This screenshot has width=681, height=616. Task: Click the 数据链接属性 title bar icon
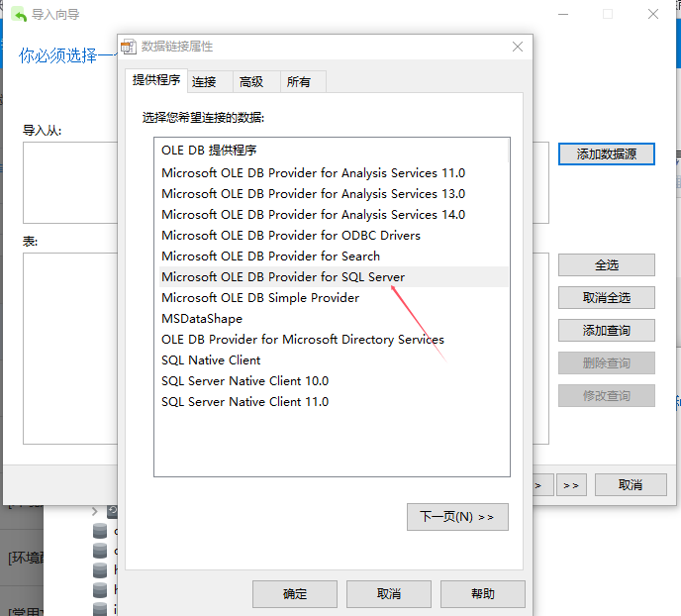tap(129, 47)
